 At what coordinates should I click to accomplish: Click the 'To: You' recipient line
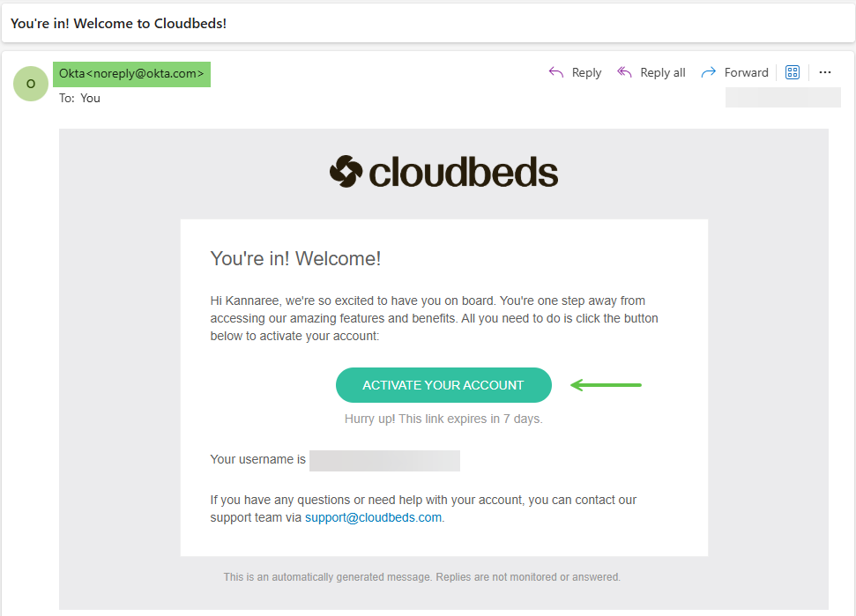[x=79, y=98]
